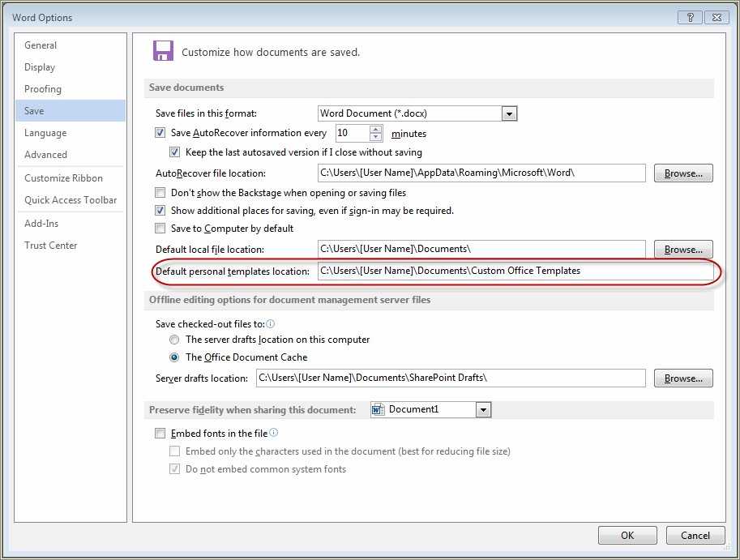
Task: Select The server drafts location on this computer
Action: pos(174,340)
